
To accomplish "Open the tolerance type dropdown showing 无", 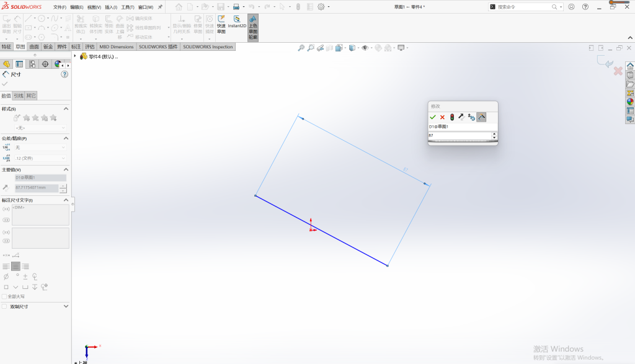I will pos(40,148).
